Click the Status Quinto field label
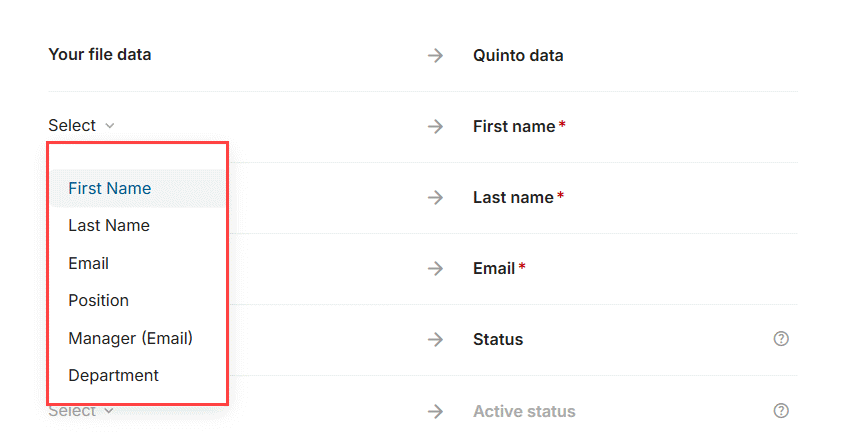The height and width of the screenshot is (439, 855). point(498,339)
